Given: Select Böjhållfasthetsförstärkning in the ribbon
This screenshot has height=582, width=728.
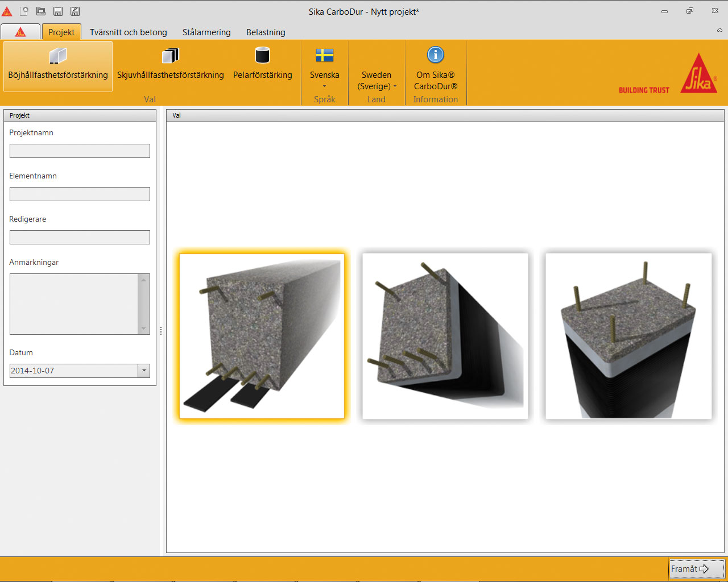Looking at the screenshot, I should (58, 65).
